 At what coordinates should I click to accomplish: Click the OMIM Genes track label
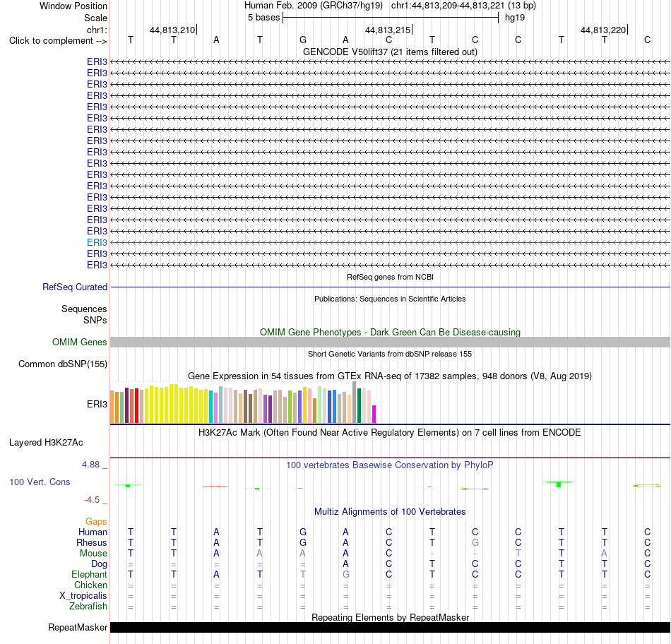79,342
